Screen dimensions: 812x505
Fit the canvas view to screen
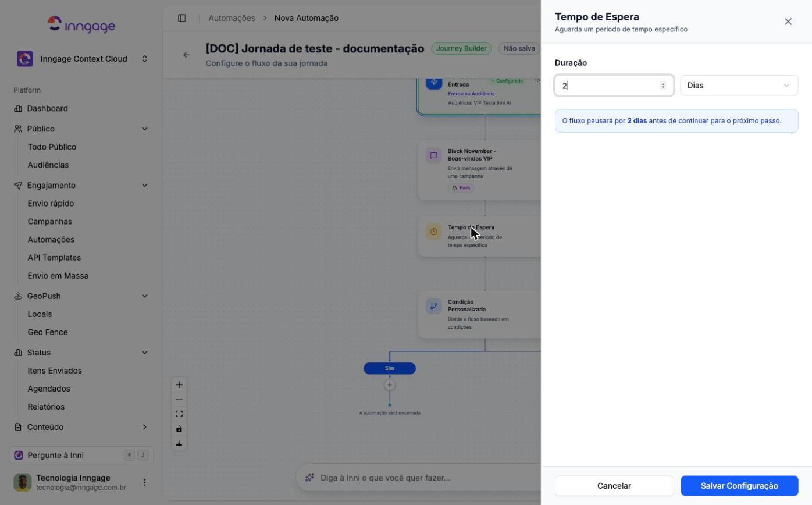click(x=179, y=414)
